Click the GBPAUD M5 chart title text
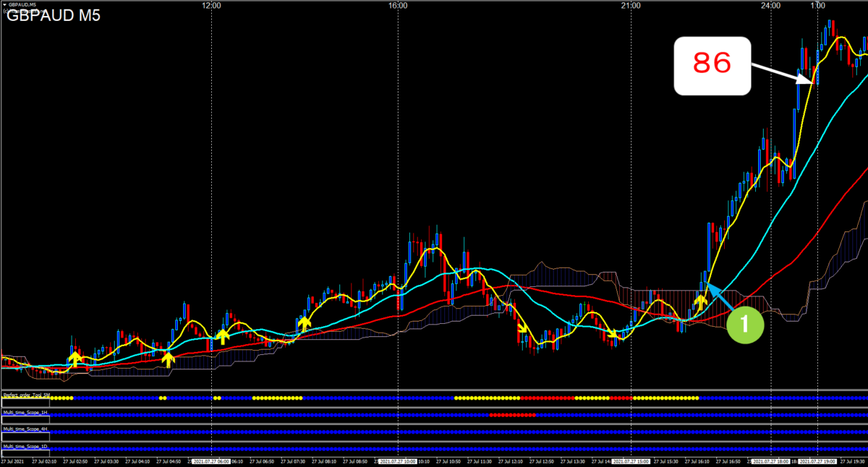This screenshot has height=467, width=868. pos(54,16)
